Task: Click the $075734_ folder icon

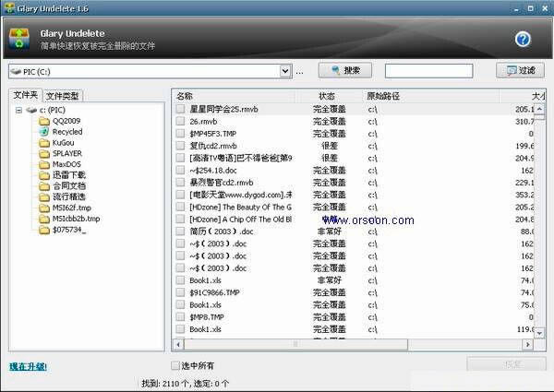Action: [44, 230]
